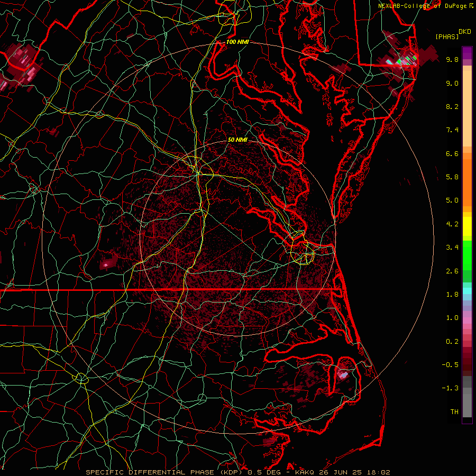Click the 1.0 scale value
This screenshot has height=476, width=476.
pyautogui.click(x=452, y=318)
